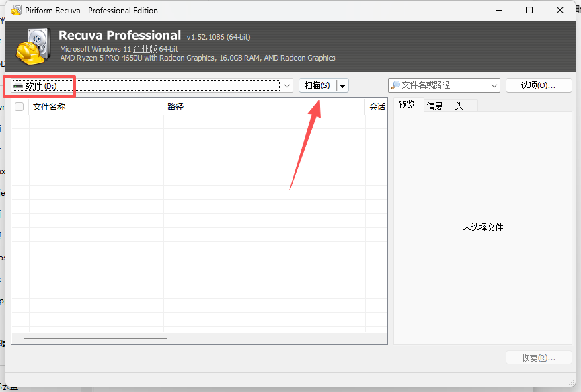
Task: Close the Piriform Recuva window
Action: pyautogui.click(x=560, y=10)
